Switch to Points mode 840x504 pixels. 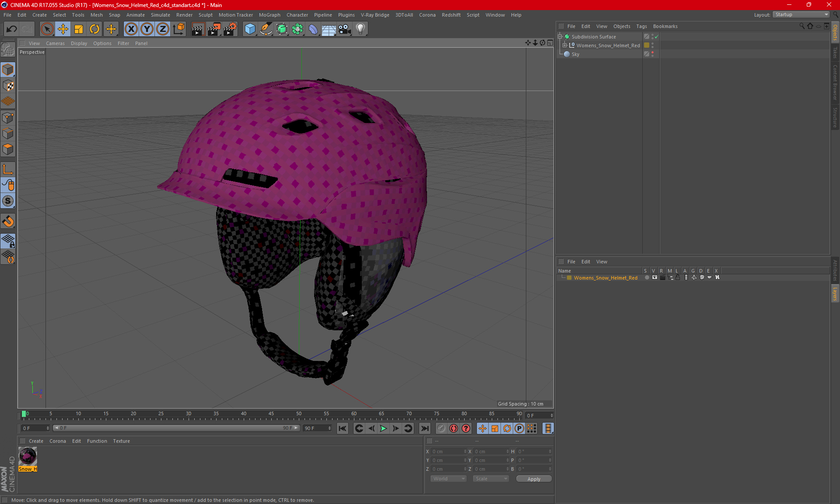(x=8, y=118)
